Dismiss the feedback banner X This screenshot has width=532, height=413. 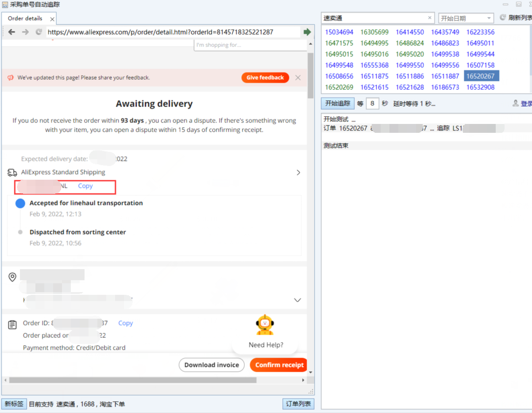[x=298, y=77]
